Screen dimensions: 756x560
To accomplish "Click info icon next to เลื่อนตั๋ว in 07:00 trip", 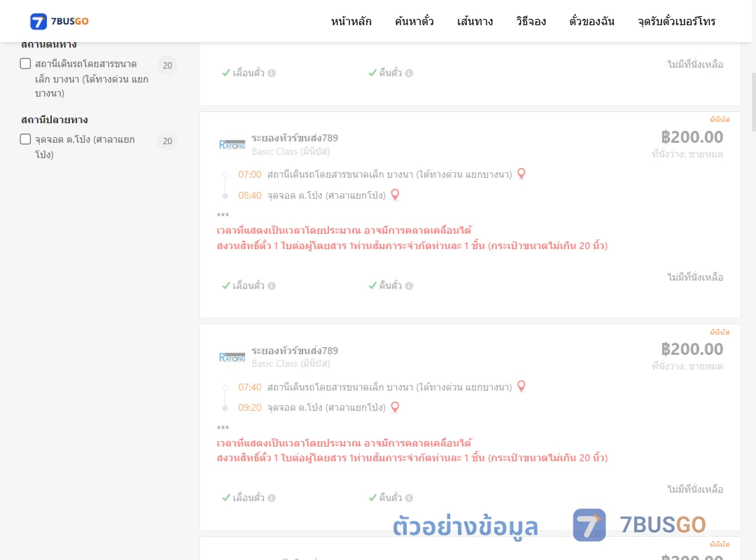I will [x=272, y=286].
